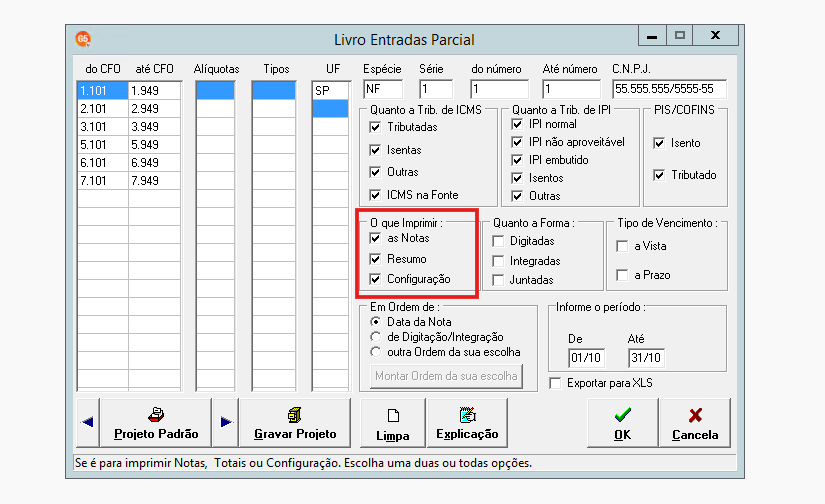This screenshot has height=504, width=825.
Task: Click the highlighted first Alíquotas cell
Action: (x=215, y=90)
